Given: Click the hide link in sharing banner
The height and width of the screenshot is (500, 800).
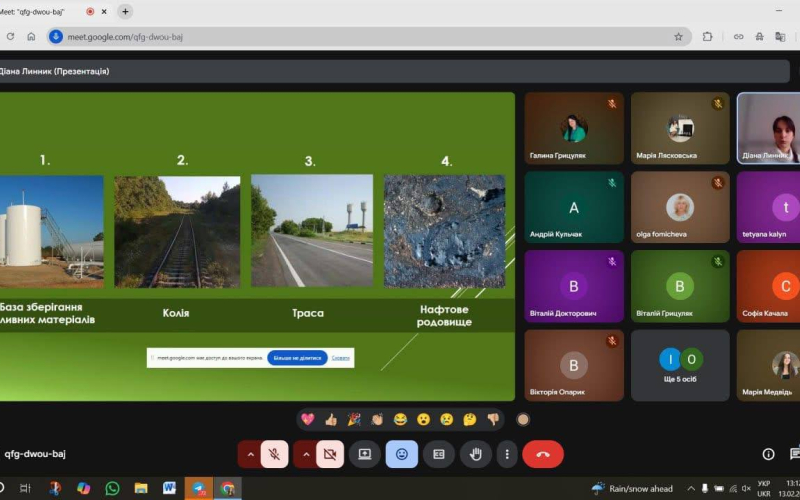Looking at the screenshot, I should (x=340, y=358).
